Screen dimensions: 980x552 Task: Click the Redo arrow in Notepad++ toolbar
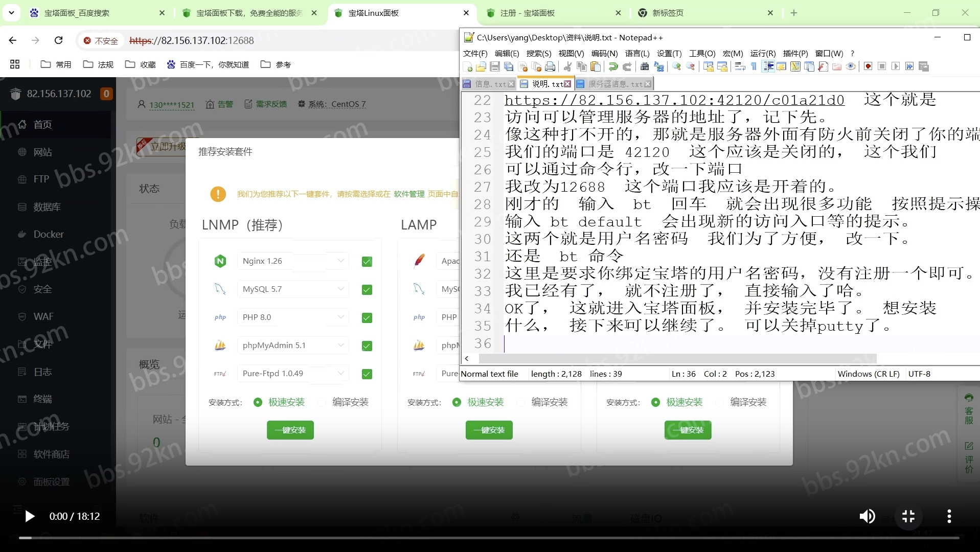click(627, 66)
